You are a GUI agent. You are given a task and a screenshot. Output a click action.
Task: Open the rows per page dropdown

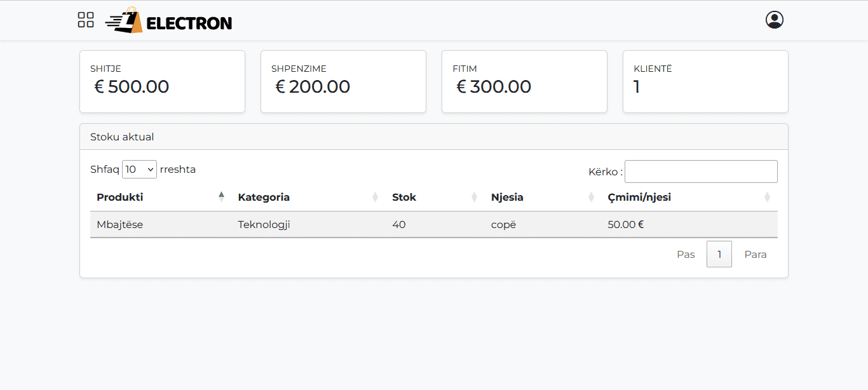point(139,170)
